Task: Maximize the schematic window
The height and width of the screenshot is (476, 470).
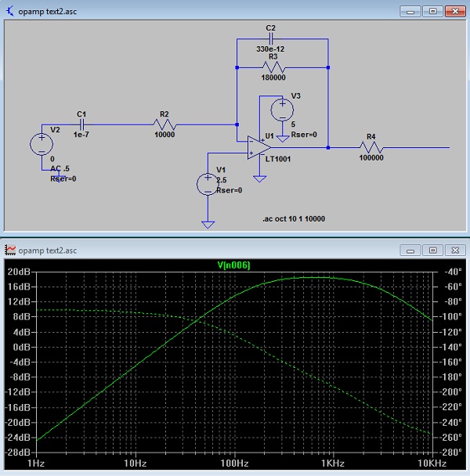Action: [432, 11]
